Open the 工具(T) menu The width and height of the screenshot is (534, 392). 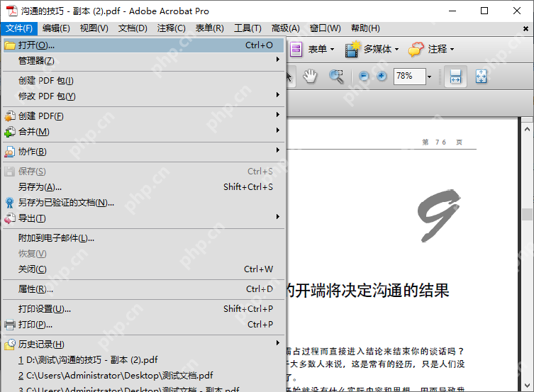[247, 28]
